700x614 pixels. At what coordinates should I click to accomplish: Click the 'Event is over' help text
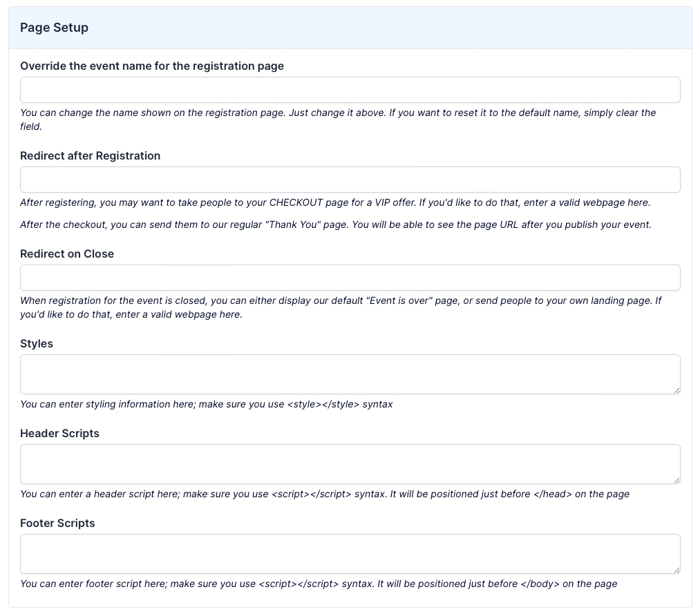click(x=339, y=307)
